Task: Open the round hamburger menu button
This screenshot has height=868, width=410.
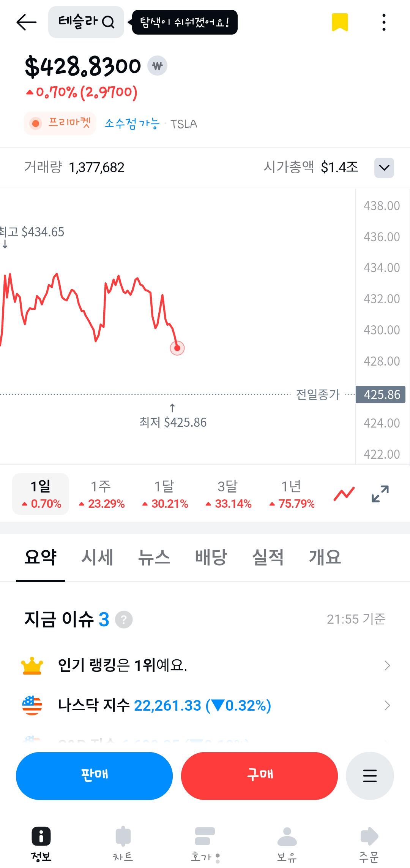Action: coord(370,776)
